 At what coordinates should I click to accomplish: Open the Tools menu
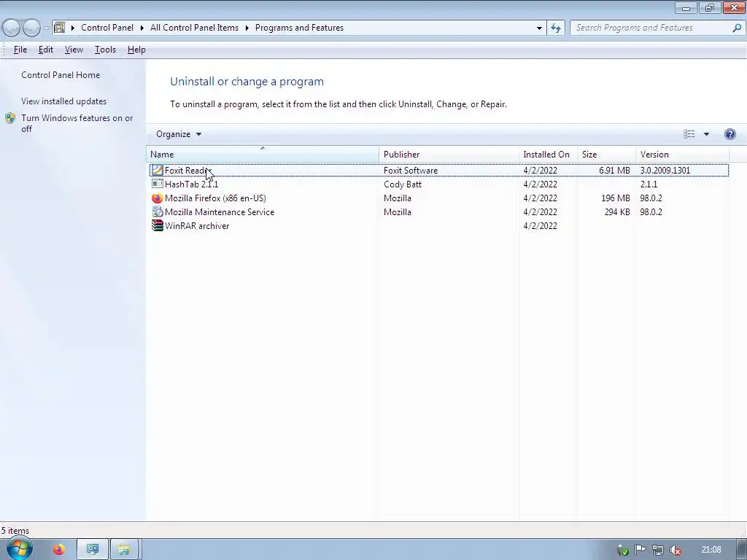[105, 50]
